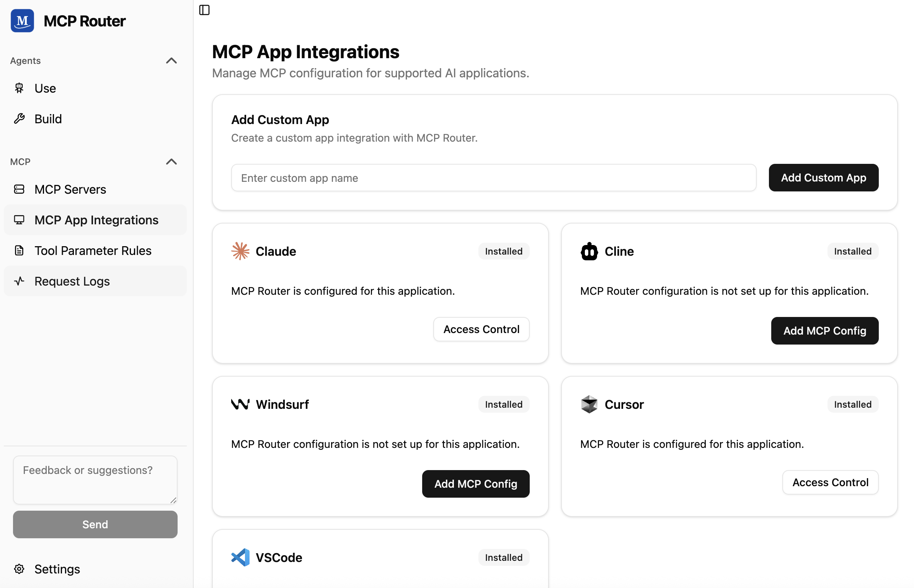Click the Windsurf logo icon

click(x=240, y=404)
